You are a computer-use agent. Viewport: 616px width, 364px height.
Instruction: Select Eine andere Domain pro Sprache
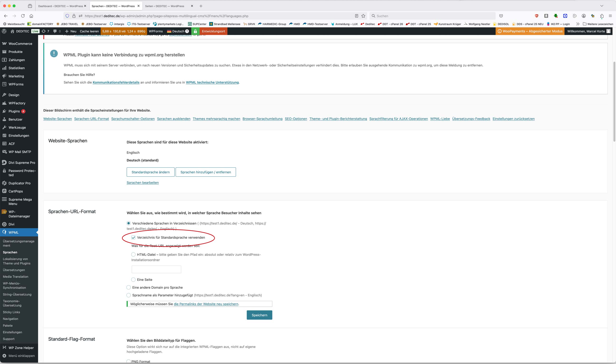[129, 287]
